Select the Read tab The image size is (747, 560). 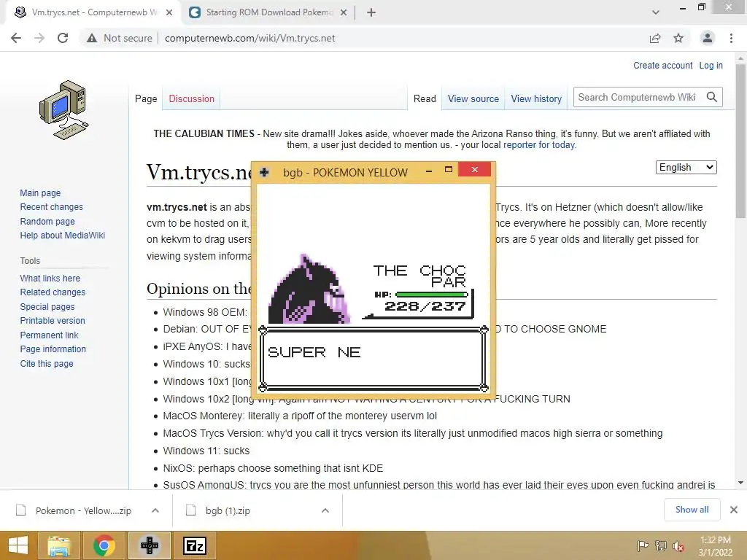[x=425, y=98]
